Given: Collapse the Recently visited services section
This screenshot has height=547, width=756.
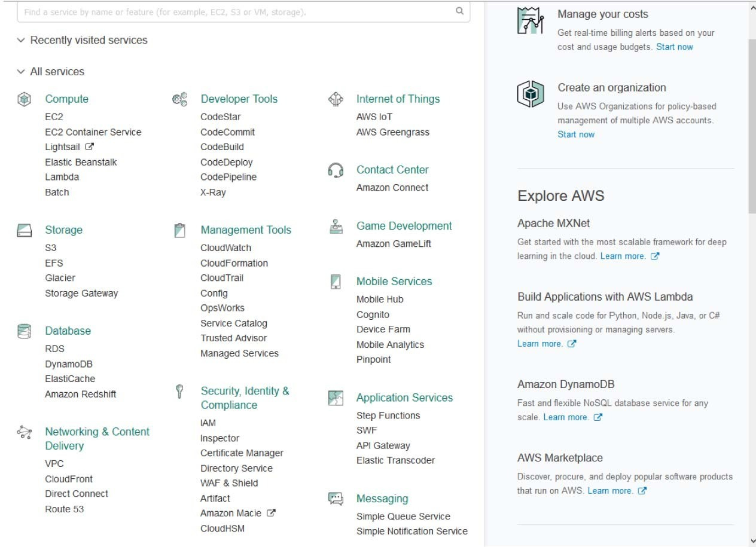Looking at the screenshot, I should (x=21, y=40).
